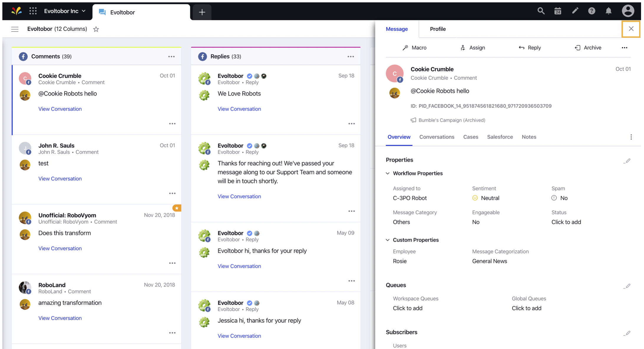Switch to the Message tab
Image resolution: width=644 pixels, height=349 pixels.
tap(397, 29)
